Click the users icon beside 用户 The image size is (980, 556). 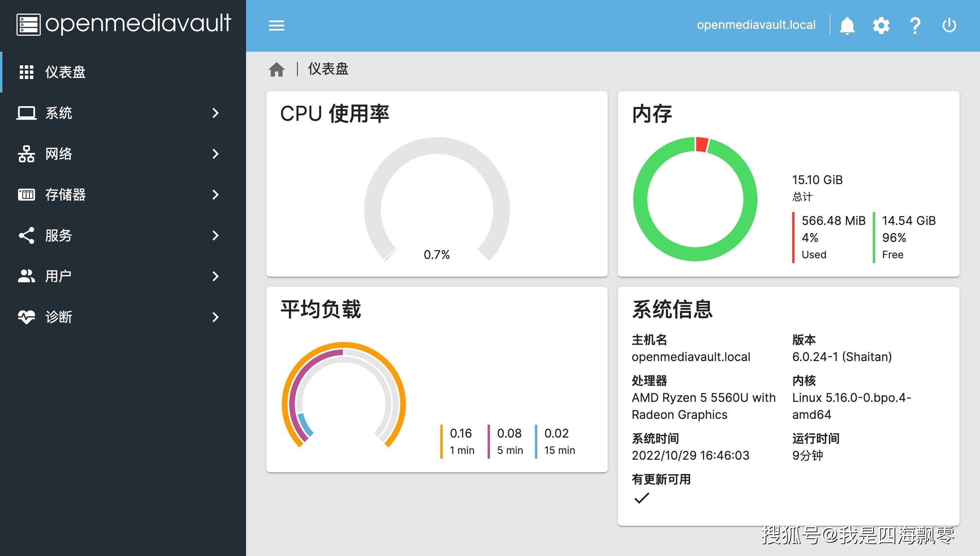(x=26, y=276)
